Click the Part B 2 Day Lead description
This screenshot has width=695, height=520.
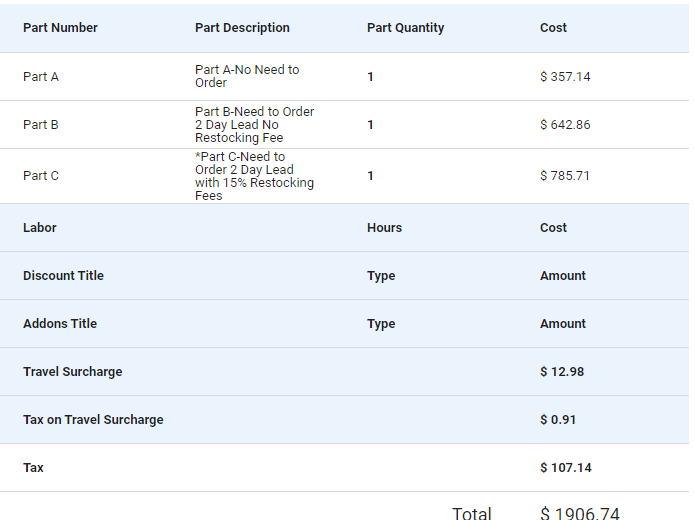tap(254, 125)
